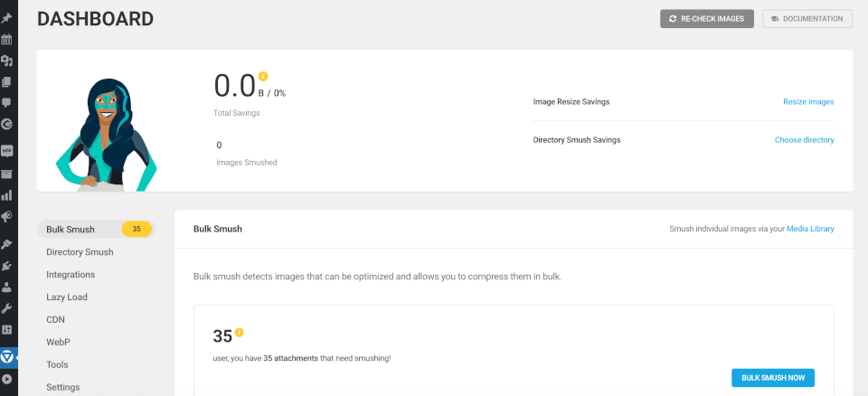The width and height of the screenshot is (868, 396).
Task: Open the calendar icon in the admin sidebar
Action: 6,39
